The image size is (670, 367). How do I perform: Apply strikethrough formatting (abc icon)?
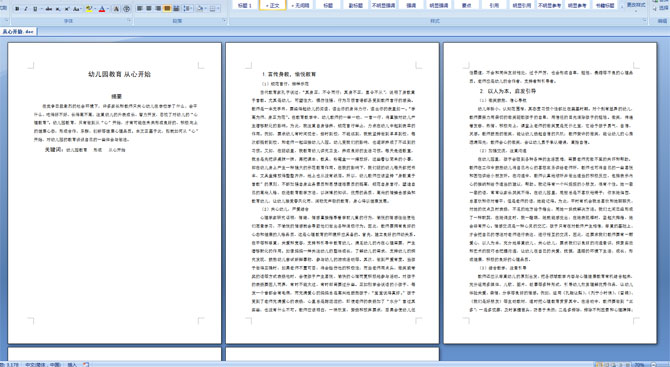[x=49, y=9]
